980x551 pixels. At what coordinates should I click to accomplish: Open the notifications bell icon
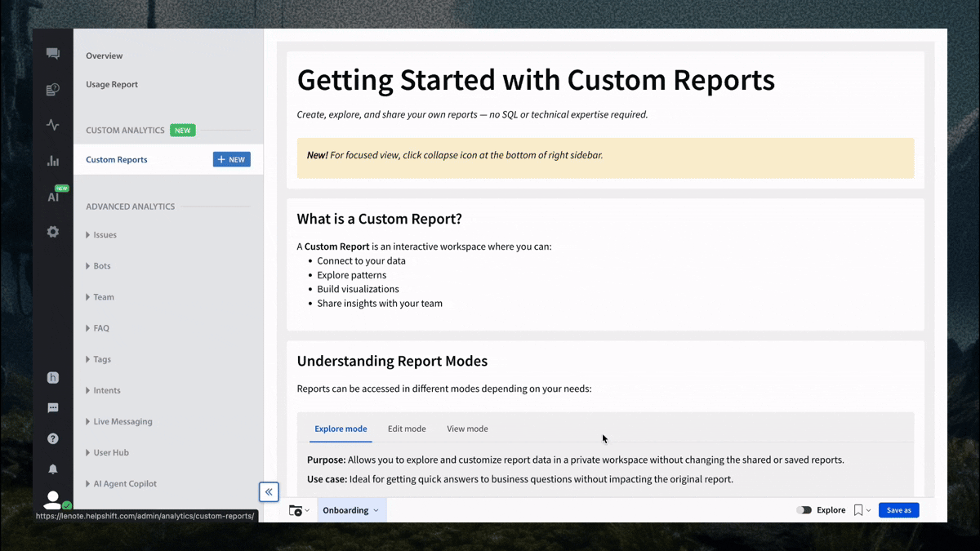53,469
